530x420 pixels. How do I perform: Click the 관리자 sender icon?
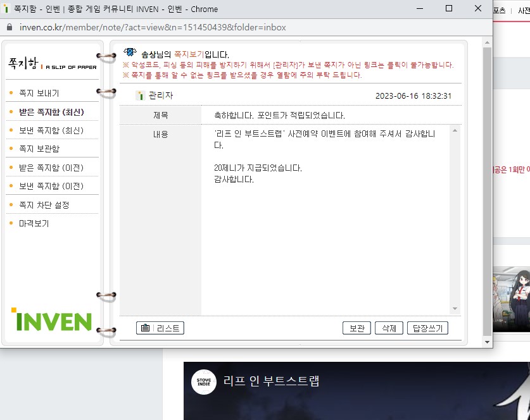[141, 96]
